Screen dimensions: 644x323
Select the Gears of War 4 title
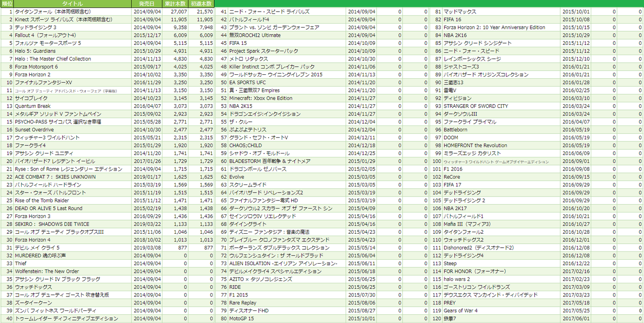point(460,310)
